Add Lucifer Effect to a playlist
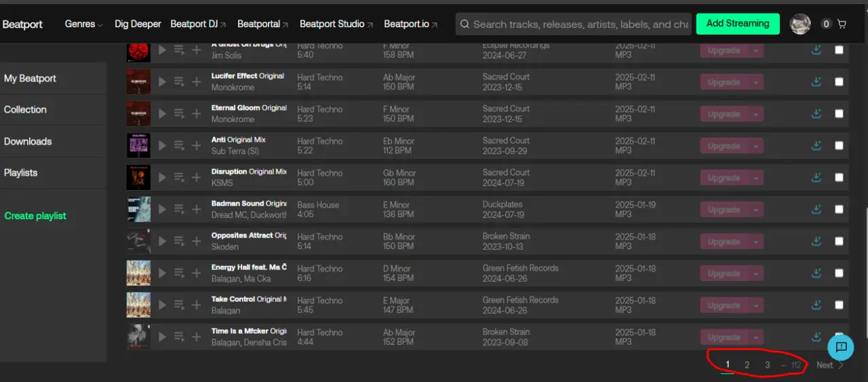Viewport: 868px width, 382px height. pyautogui.click(x=197, y=81)
